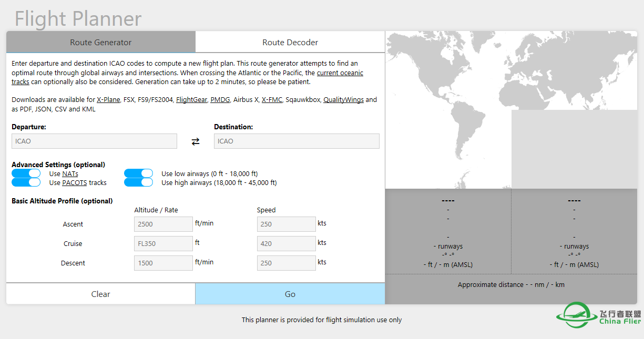This screenshot has height=339, width=644.
Task: Toggle the Use NATs switch
Action: pos(26,173)
